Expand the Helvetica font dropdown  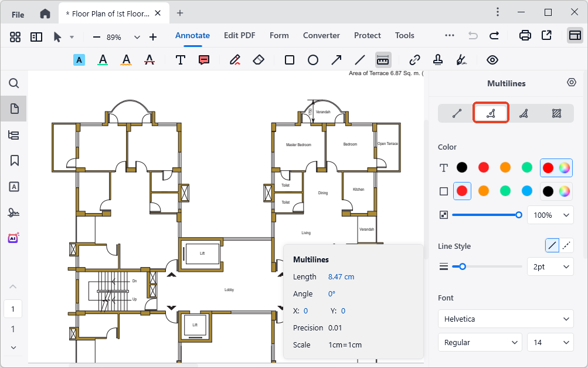pyautogui.click(x=505, y=319)
